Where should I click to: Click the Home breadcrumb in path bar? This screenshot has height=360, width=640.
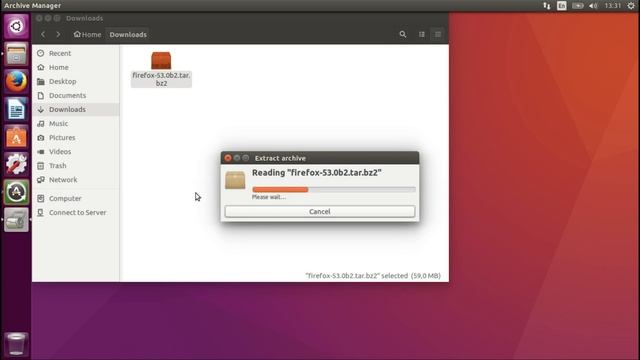point(87,34)
